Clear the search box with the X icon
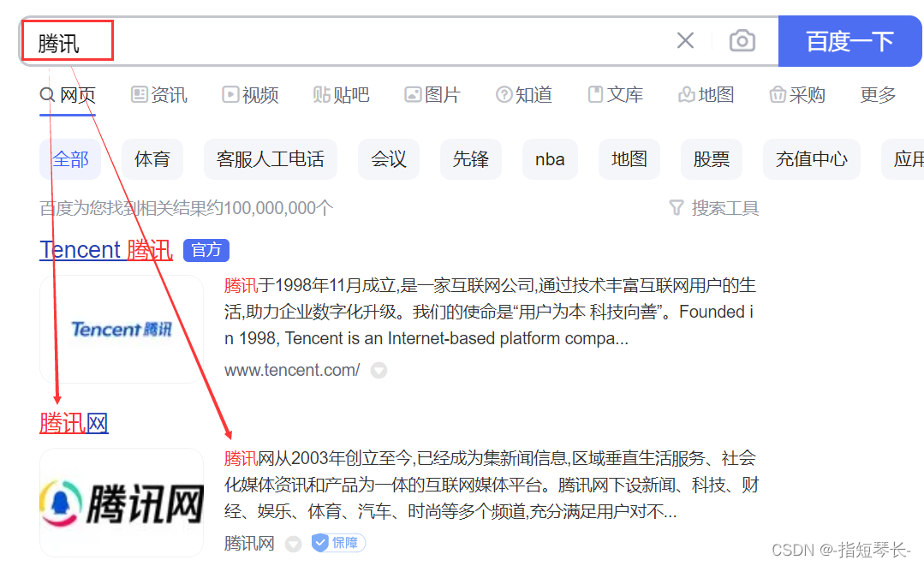 click(684, 40)
